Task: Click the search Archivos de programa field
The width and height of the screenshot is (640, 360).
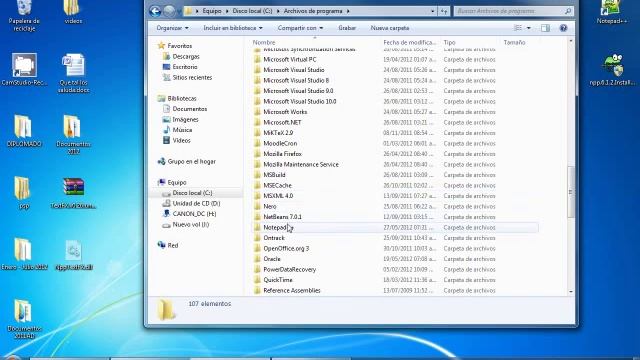Action: [x=514, y=11]
